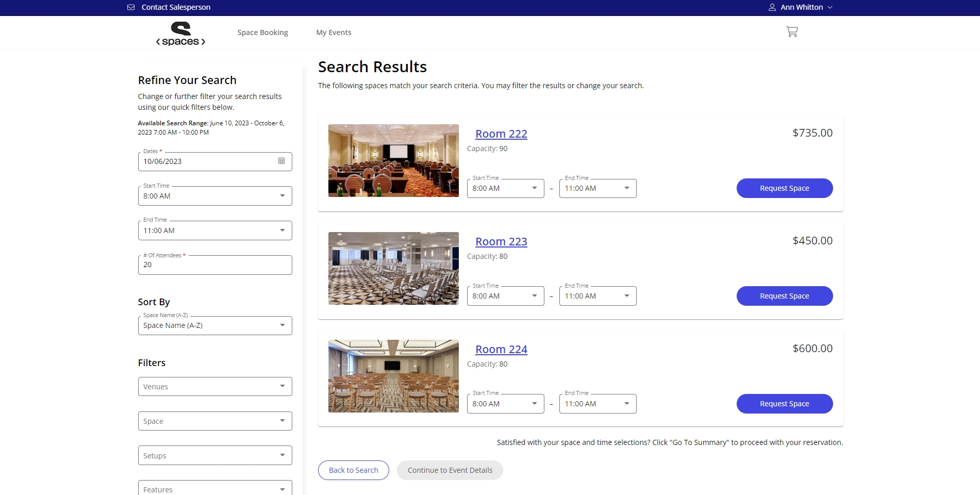Request Space for Room 222
980x495 pixels.
pyautogui.click(x=784, y=188)
